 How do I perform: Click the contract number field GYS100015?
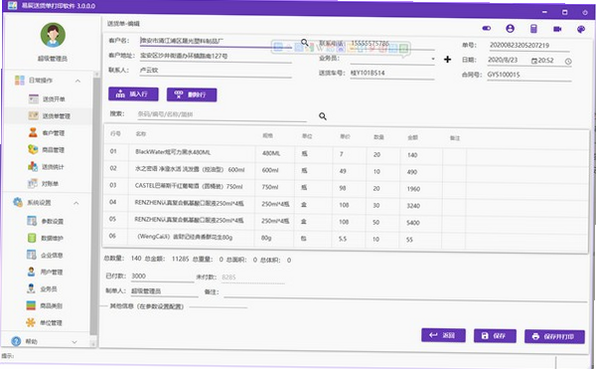(529, 75)
